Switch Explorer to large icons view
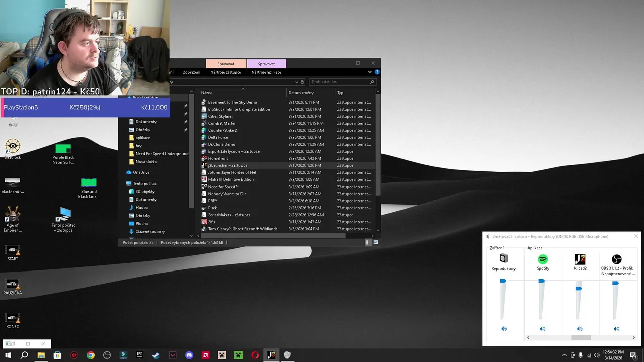The height and width of the screenshot is (362, 644). tap(376, 242)
